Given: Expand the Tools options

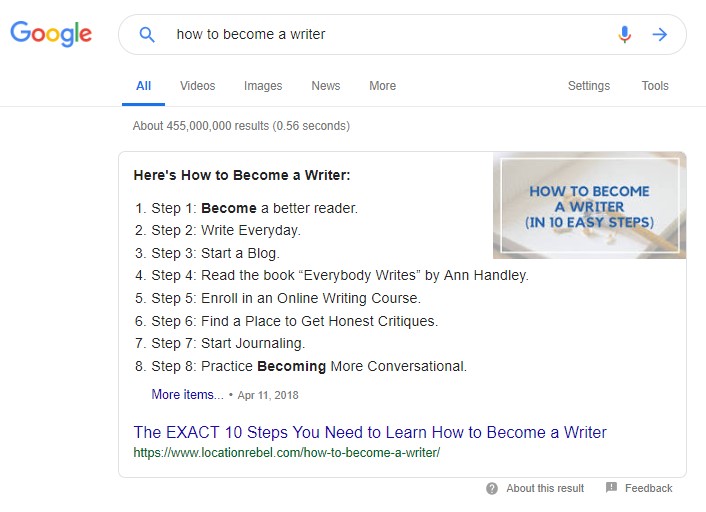Looking at the screenshot, I should 655,86.
